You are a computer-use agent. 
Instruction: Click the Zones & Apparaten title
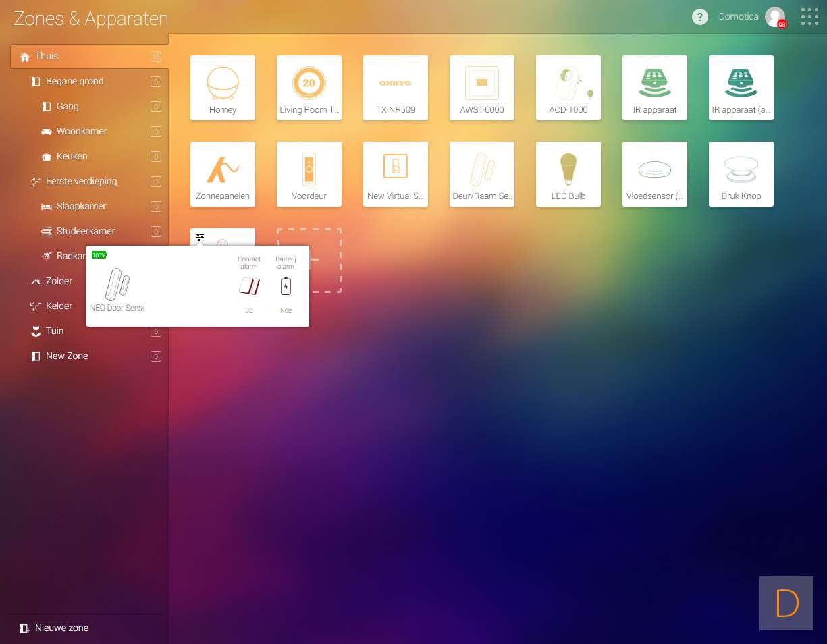[x=91, y=18]
